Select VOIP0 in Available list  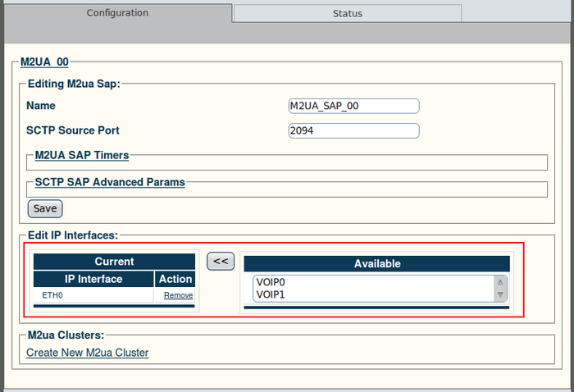(x=271, y=282)
